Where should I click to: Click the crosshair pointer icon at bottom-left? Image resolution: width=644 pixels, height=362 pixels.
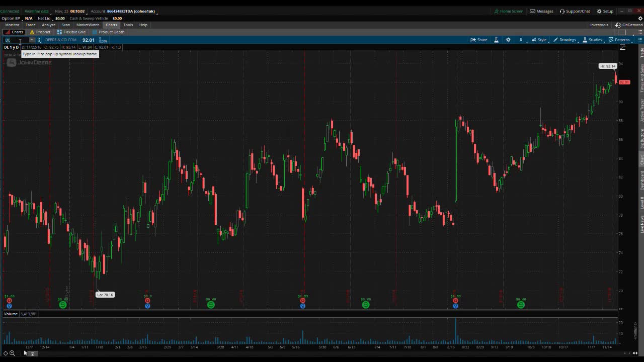(6, 353)
